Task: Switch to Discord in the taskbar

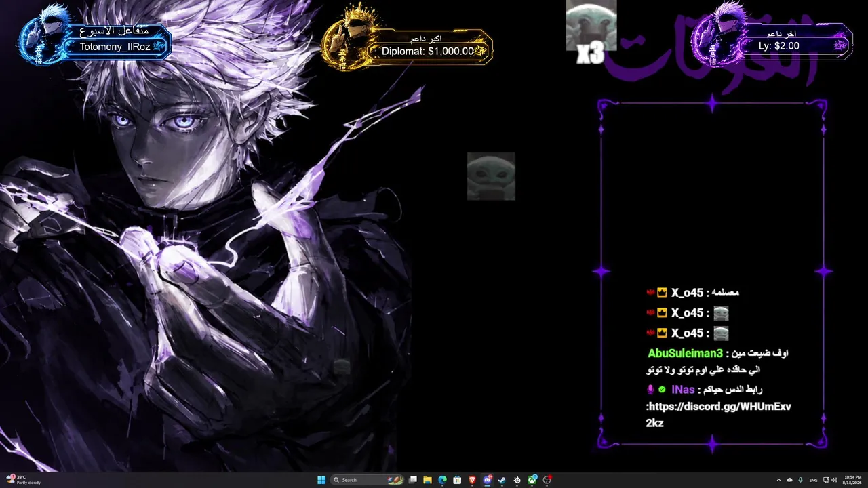Action: [487, 480]
